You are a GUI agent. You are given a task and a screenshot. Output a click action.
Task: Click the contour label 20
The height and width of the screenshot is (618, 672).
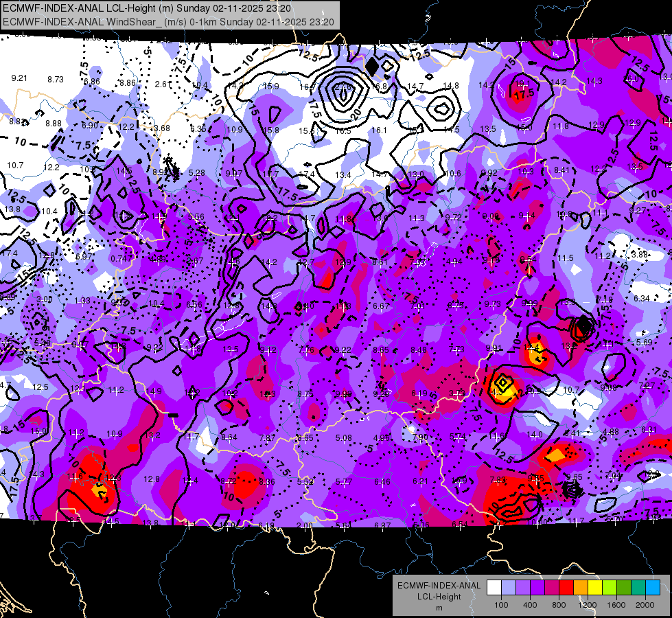coord(356,113)
